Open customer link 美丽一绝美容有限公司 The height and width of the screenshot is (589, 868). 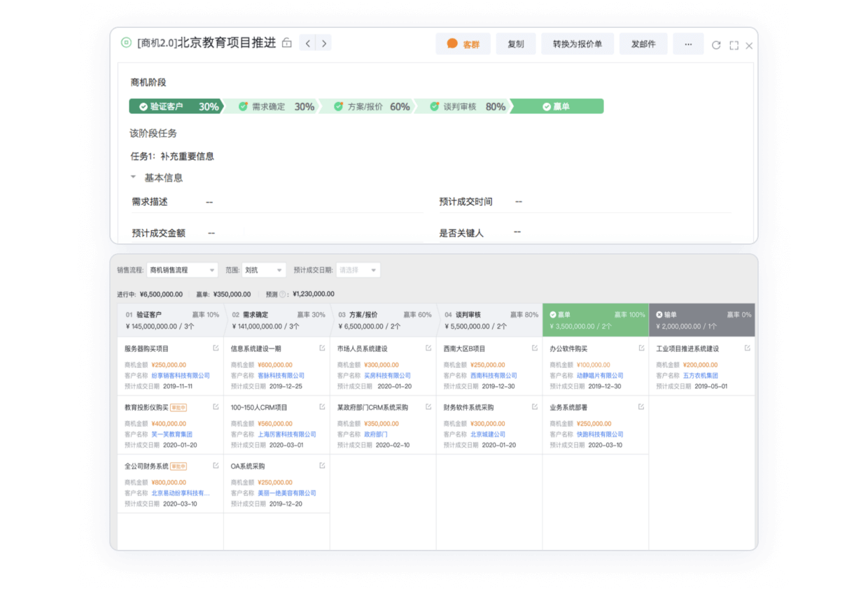[287, 493]
